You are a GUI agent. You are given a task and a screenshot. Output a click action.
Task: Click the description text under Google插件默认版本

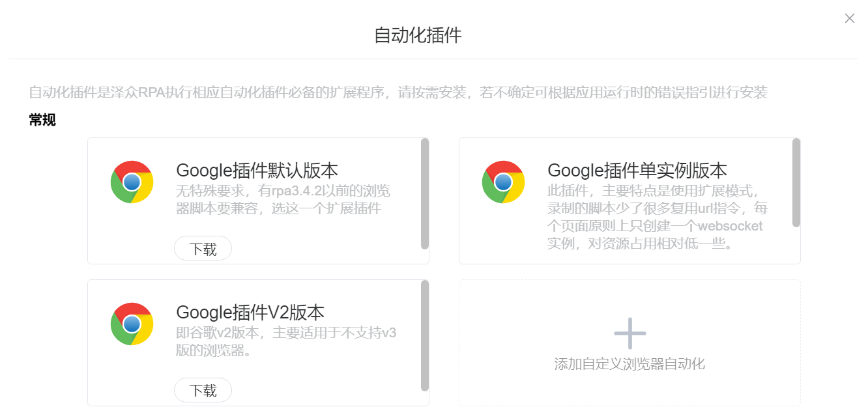[283, 200]
